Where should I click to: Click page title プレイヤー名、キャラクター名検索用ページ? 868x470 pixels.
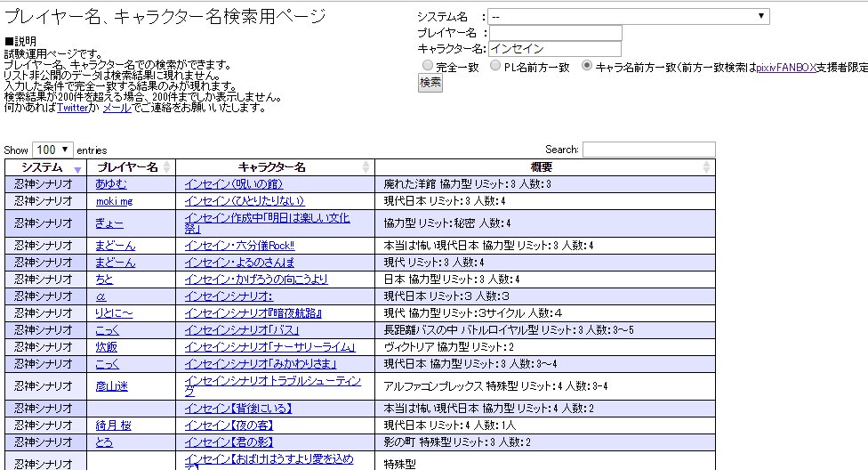[x=165, y=17]
